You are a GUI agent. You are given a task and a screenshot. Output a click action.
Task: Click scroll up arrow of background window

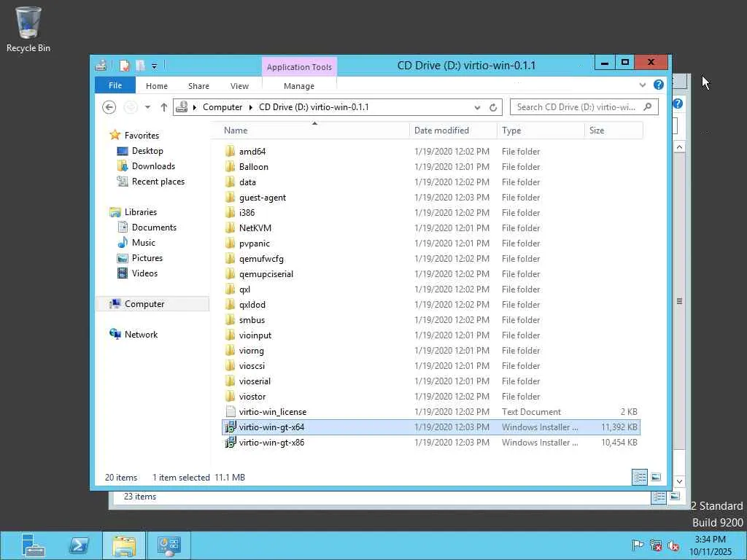point(679,147)
